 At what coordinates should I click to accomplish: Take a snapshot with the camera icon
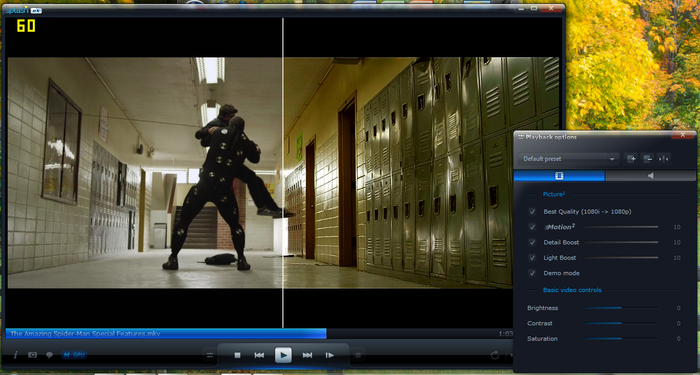tap(33, 355)
